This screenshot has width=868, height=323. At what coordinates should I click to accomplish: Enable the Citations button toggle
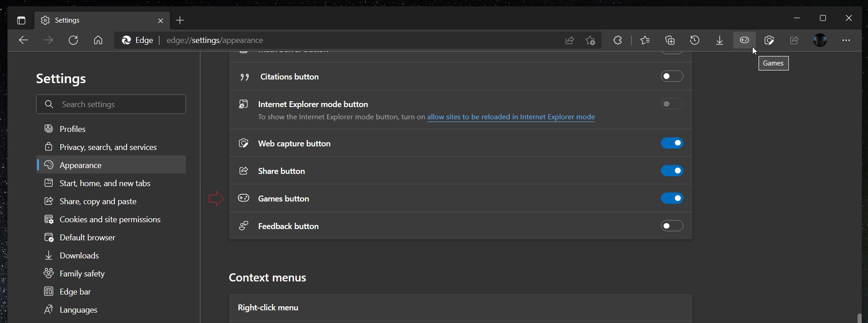click(x=672, y=76)
